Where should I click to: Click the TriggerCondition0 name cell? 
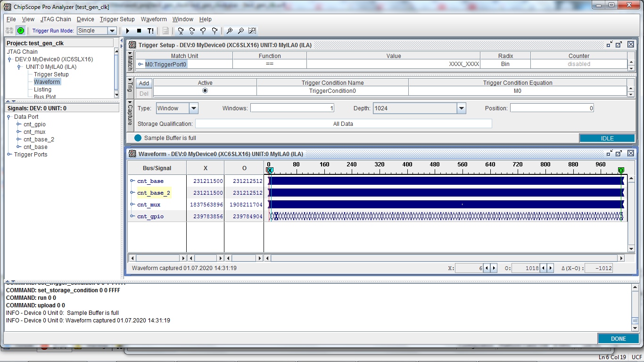(332, 91)
